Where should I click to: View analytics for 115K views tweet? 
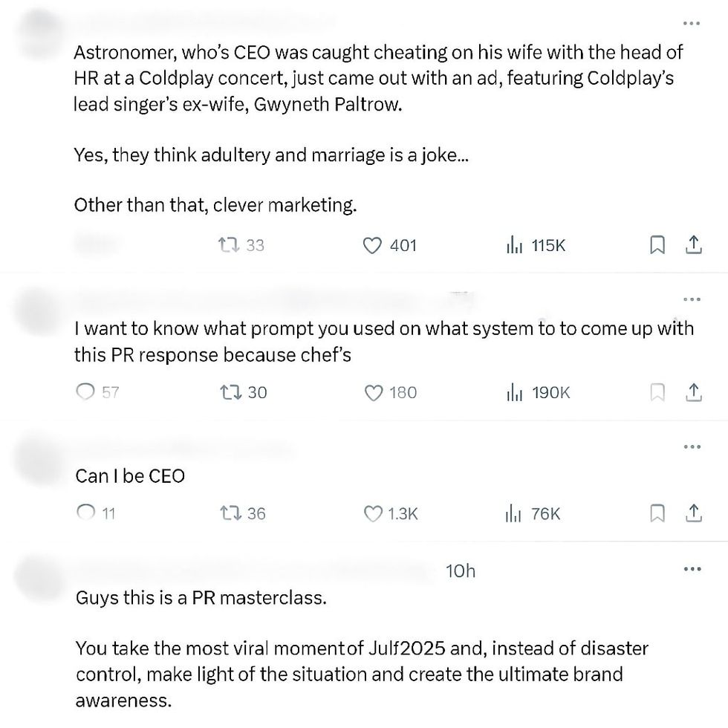click(x=514, y=245)
